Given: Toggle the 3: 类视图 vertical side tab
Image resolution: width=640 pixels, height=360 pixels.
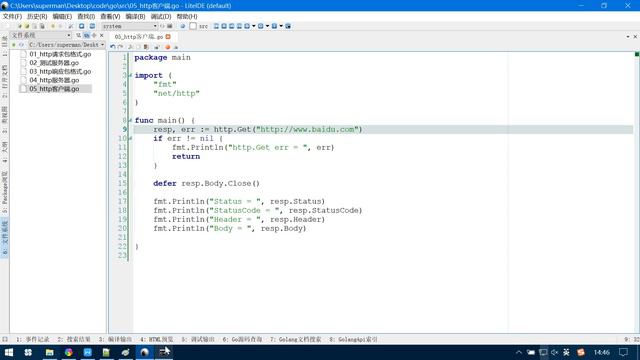Looking at the screenshot, I should [4, 120].
